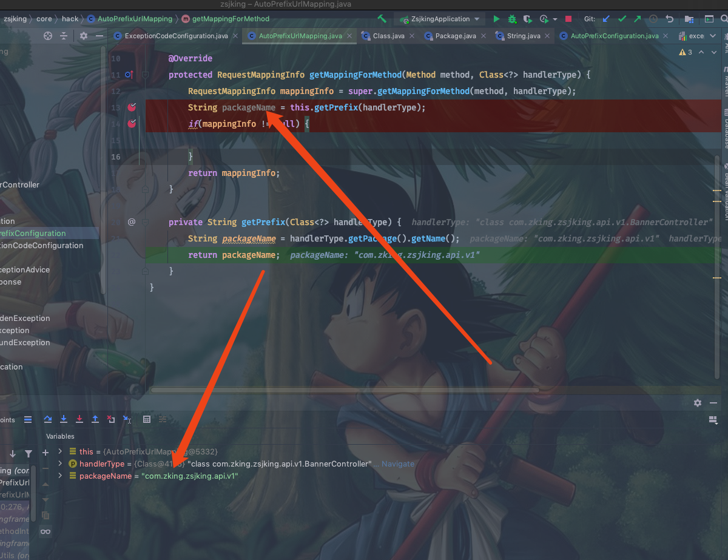This screenshot has height=560, width=728.
Task: Navigate to handlerType class source
Action: (x=398, y=464)
